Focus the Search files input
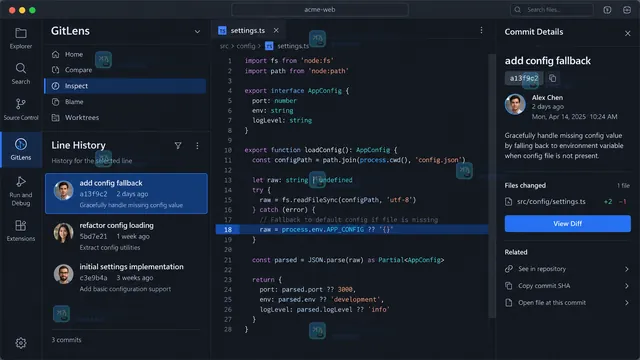The height and width of the screenshot is (360, 640). 552,10
